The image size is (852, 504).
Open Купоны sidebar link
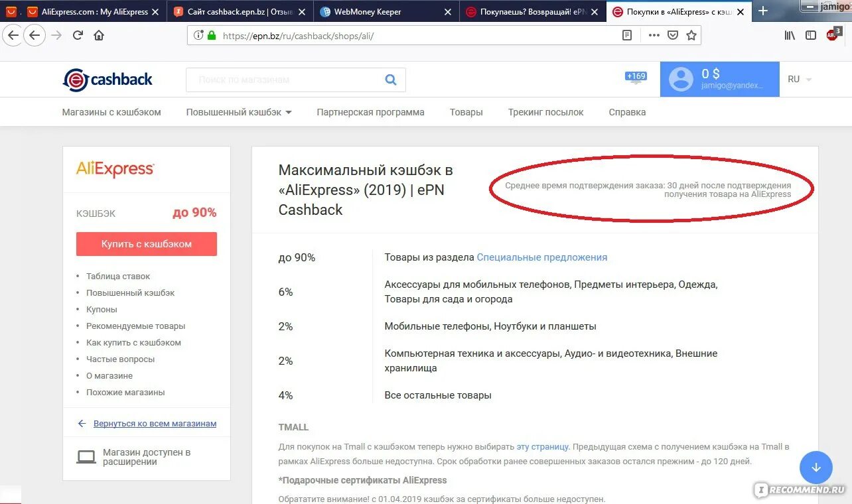click(102, 309)
